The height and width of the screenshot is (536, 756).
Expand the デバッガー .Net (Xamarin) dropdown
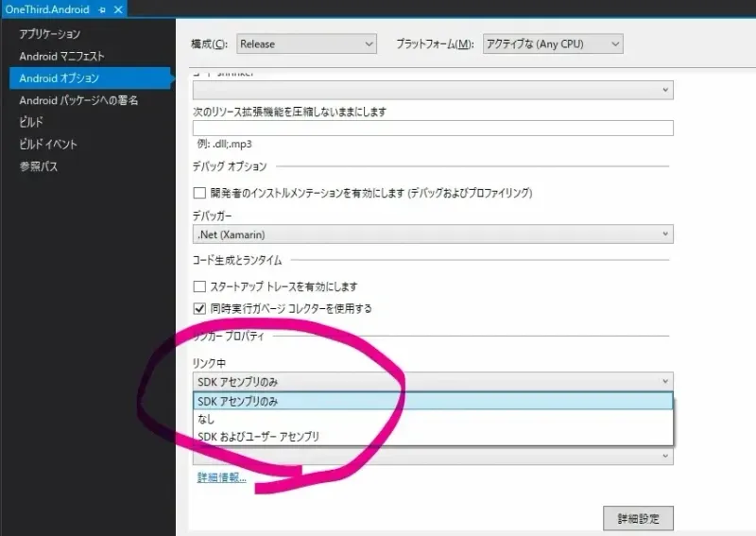(432, 234)
